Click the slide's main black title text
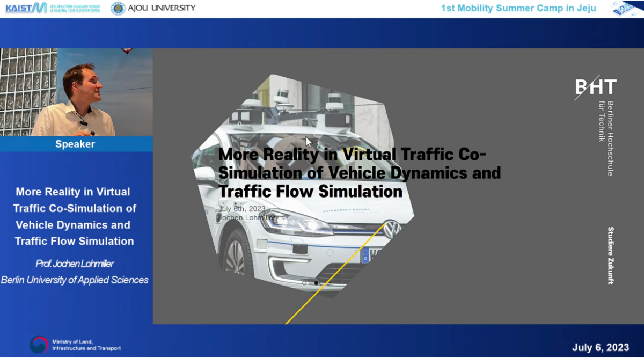Screen dimensions: 644x358 point(358,172)
